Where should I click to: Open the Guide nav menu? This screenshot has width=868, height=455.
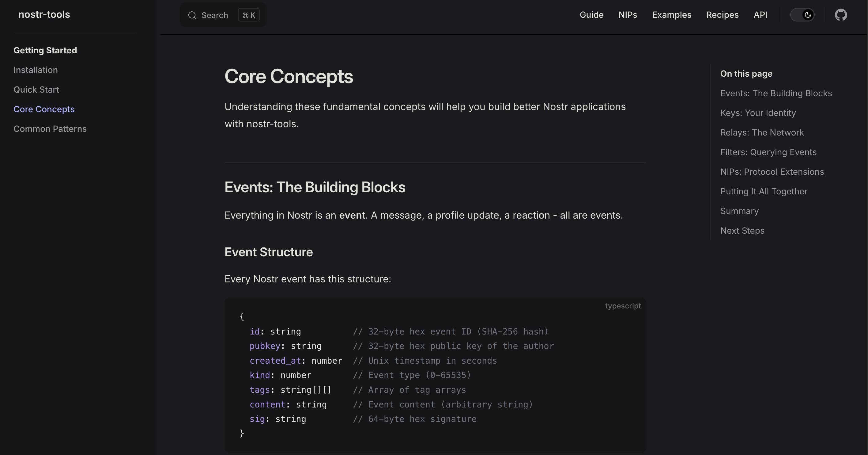pyautogui.click(x=591, y=15)
